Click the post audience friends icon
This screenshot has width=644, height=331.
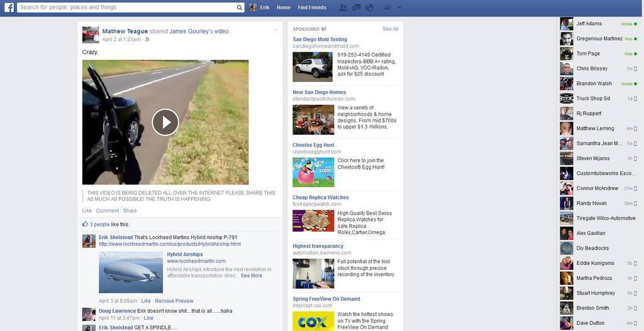[x=147, y=40]
